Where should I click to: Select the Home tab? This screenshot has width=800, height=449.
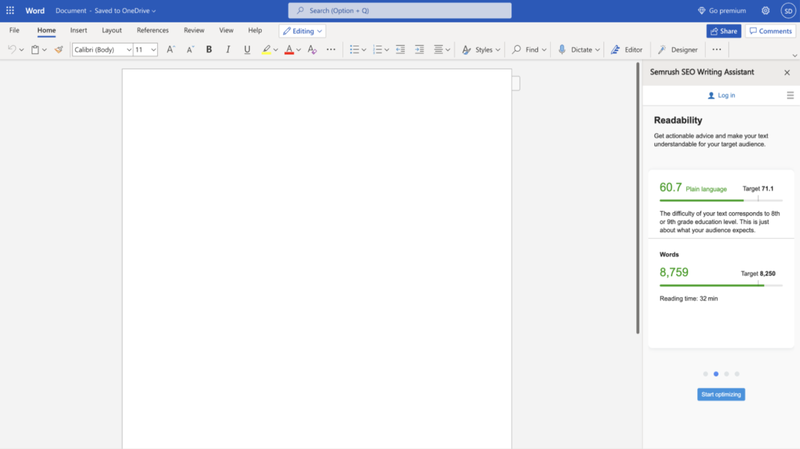(46, 30)
